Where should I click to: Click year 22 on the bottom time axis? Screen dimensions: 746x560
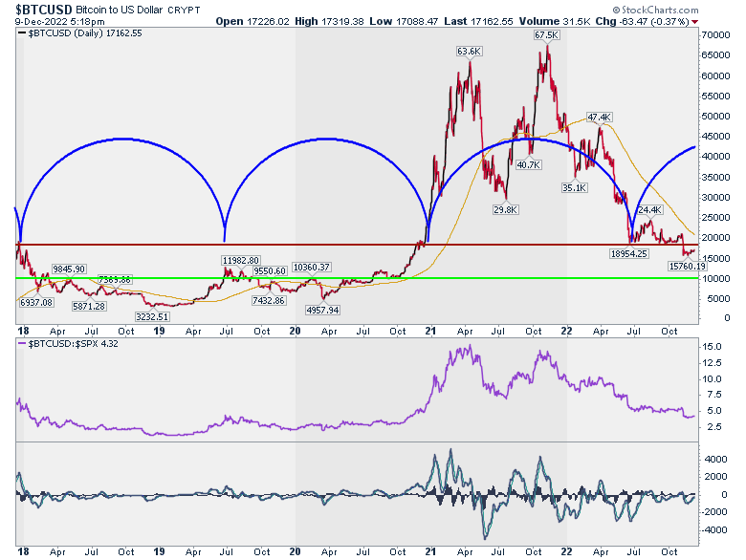pos(566,551)
